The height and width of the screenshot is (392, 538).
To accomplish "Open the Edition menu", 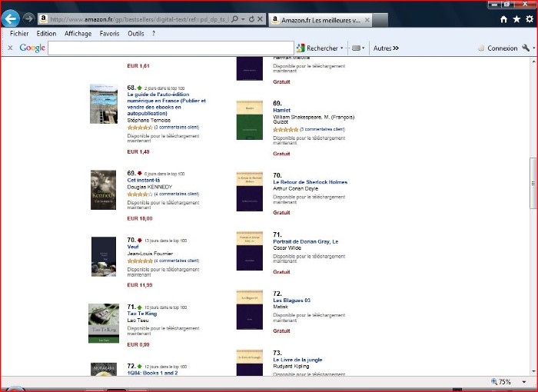I will point(46,33).
